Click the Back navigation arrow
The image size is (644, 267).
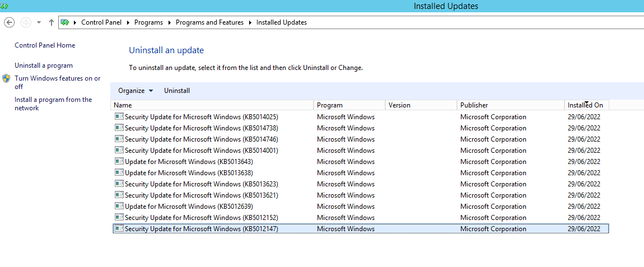tap(9, 22)
